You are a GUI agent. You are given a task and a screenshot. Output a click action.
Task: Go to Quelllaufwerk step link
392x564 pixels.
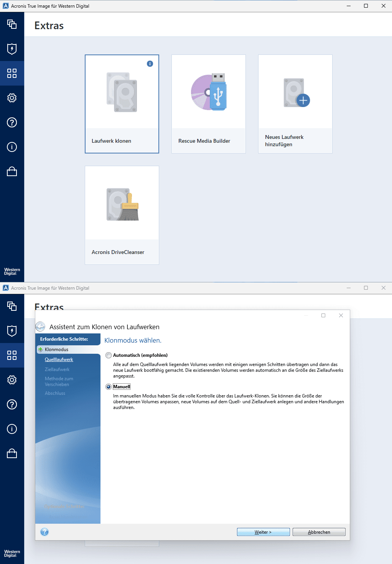(x=59, y=360)
